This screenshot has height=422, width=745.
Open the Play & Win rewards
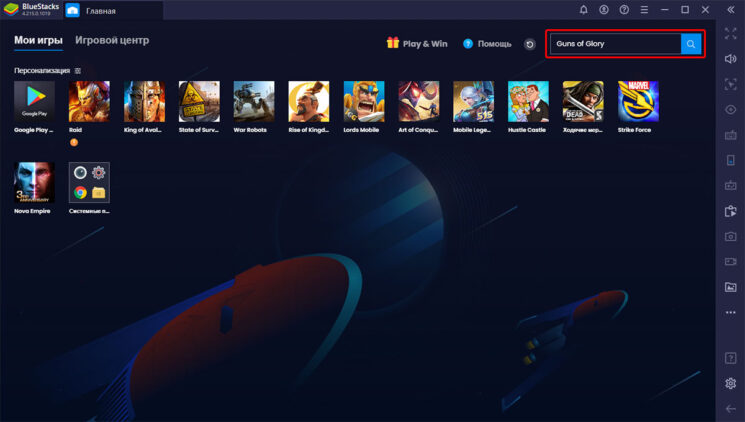coord(417,44)
